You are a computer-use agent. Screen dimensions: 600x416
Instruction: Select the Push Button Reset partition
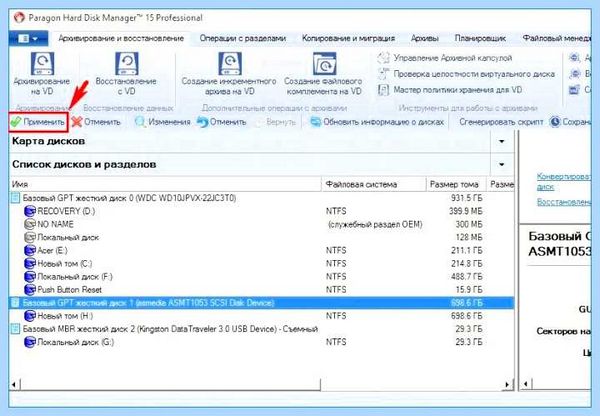point(261,290)
